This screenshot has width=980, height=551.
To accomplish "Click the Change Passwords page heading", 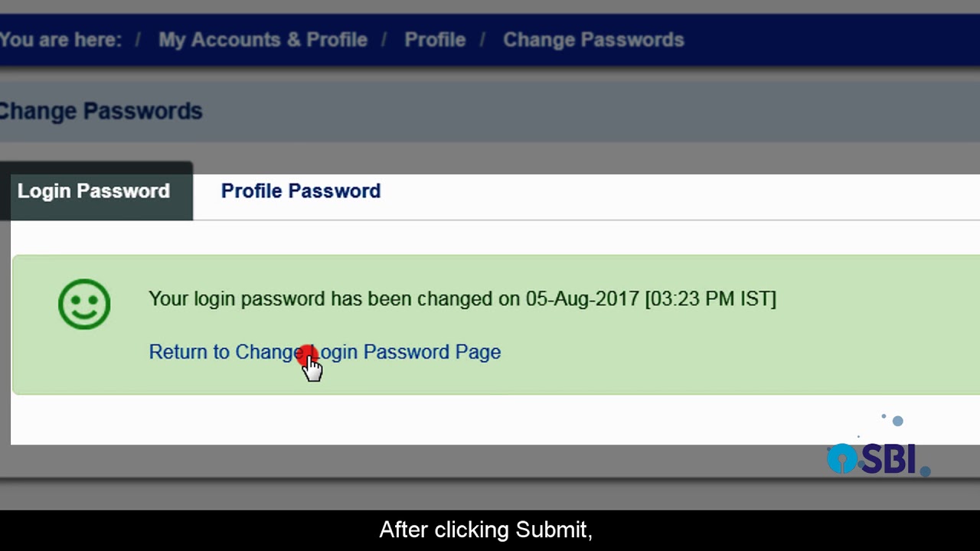I will (x=100, y=111).
